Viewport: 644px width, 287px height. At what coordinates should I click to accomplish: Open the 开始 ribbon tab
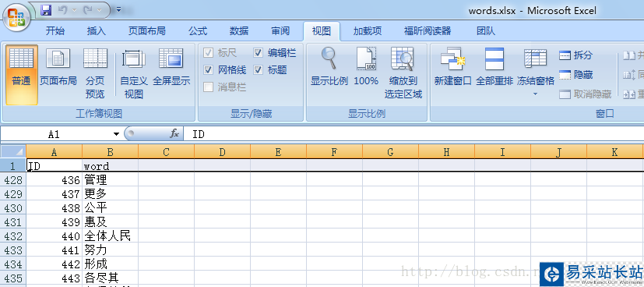(55, 31)
